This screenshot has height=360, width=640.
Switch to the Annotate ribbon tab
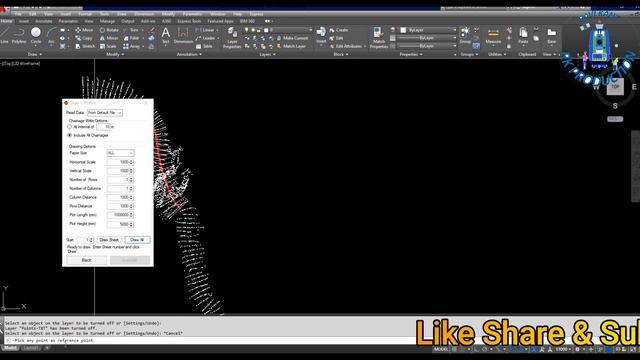[44, 21]
